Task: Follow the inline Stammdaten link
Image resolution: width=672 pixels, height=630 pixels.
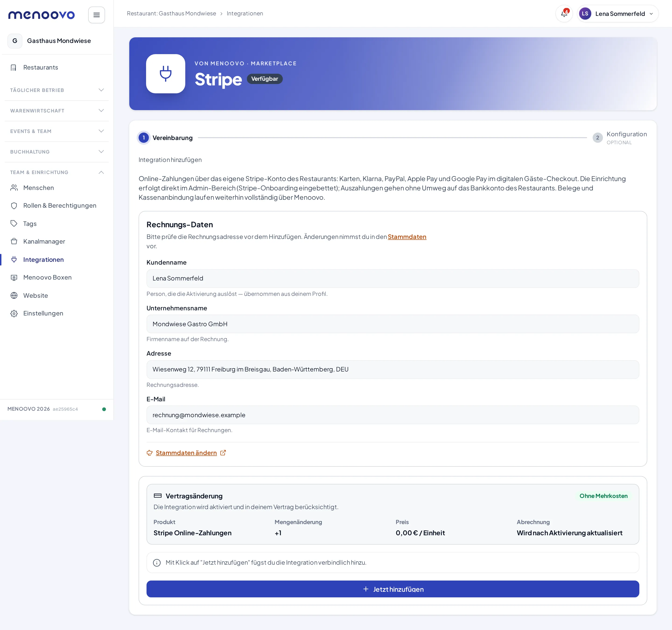Action: coord(407,237)
